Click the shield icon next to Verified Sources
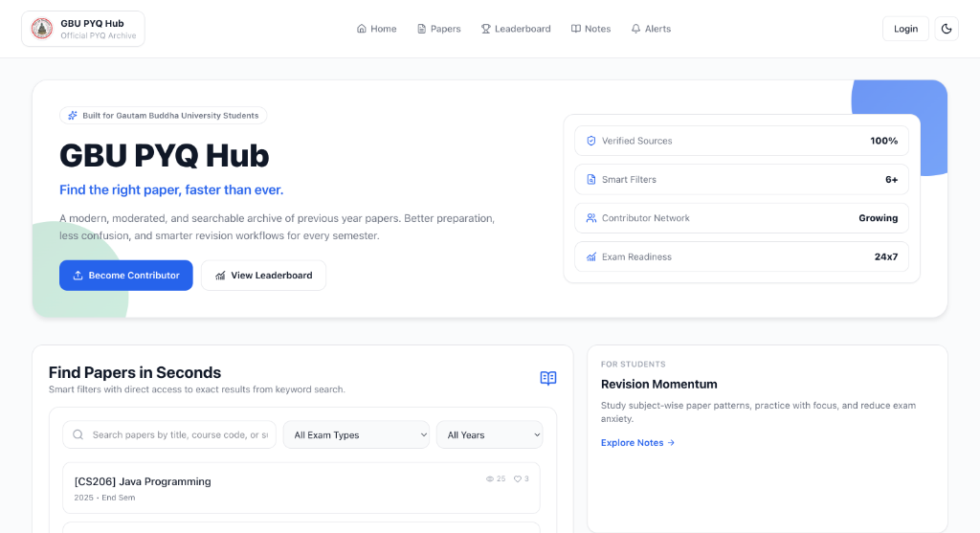This screenshot has height=533, width=980. (591, 142)
